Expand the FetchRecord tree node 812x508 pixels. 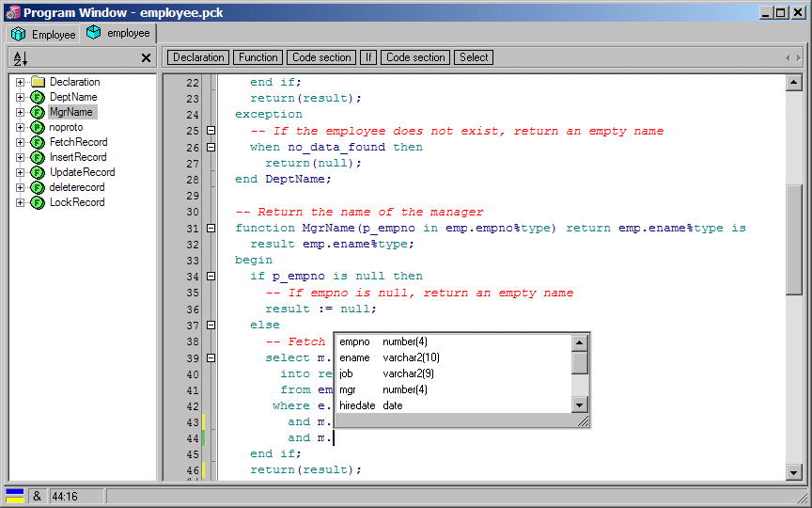coord(20,142)
